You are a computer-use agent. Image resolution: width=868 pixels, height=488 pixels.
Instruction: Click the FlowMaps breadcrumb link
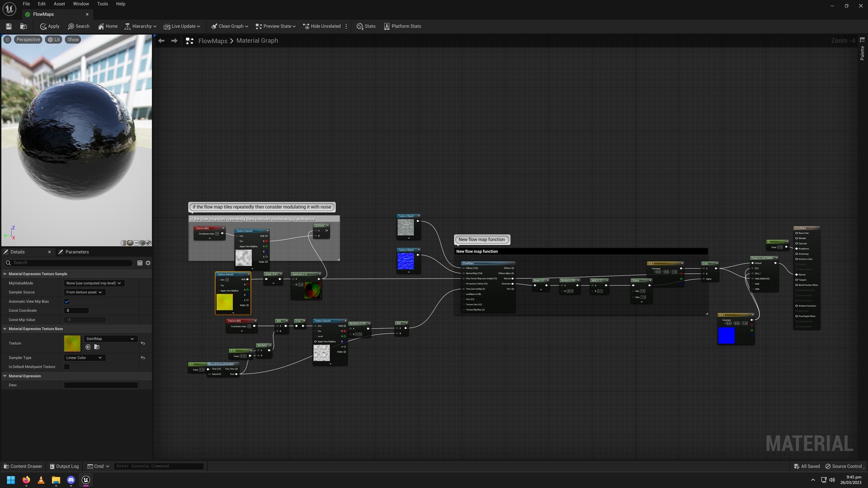(x=212, y=41)
